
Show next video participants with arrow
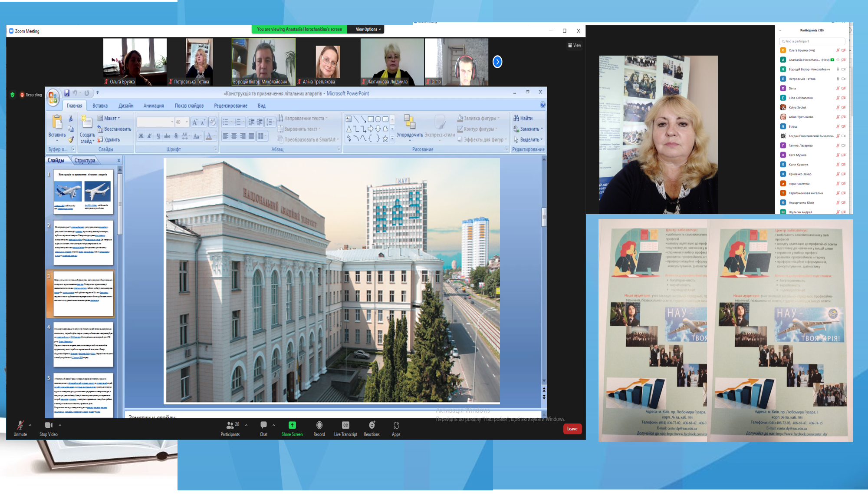[x=497, y=62]
